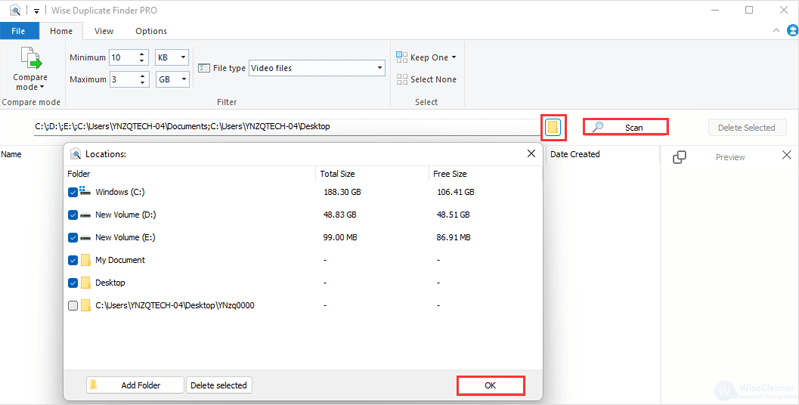Click the 48.51 GB free size value
The image size is (799, 405).
click(x=454, y=215)
